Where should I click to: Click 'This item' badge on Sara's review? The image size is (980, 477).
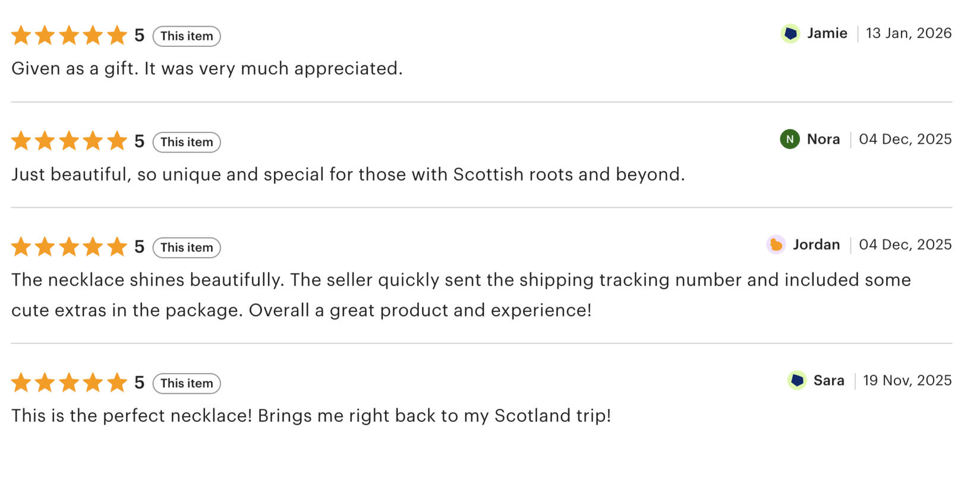pos(187,384)
